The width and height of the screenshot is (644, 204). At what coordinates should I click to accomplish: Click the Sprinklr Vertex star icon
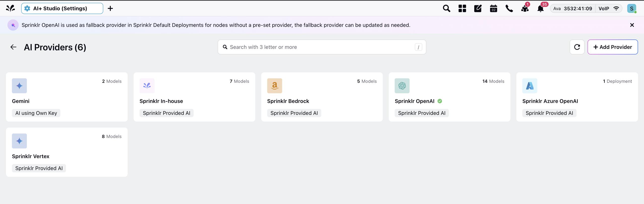(x=19, y=141)
